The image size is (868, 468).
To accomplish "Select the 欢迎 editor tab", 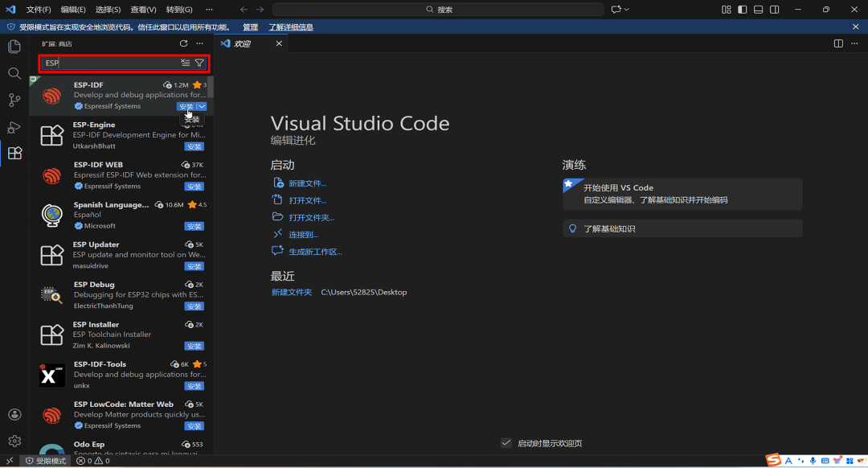I will click(x=251, y=43).
